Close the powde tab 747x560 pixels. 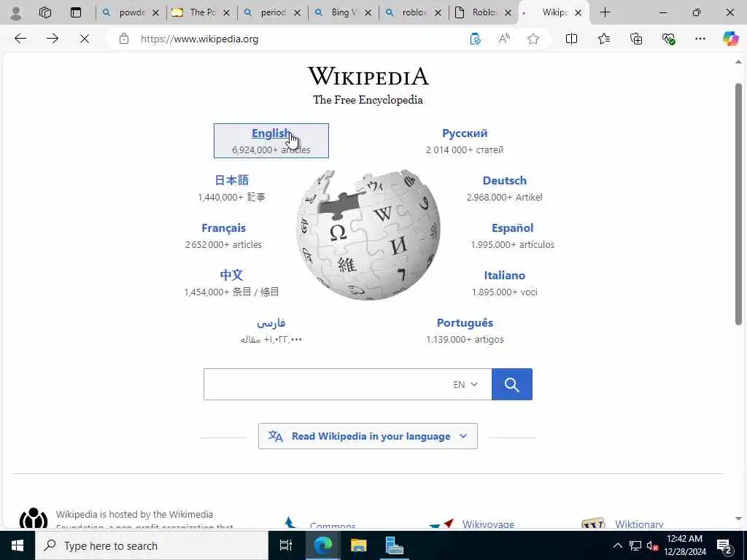click(x=155, y=13)
